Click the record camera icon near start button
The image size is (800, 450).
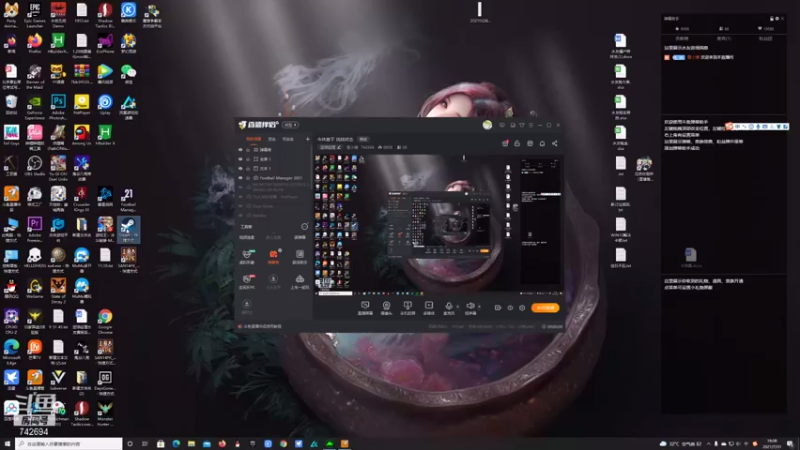click(x=498, y=308)
